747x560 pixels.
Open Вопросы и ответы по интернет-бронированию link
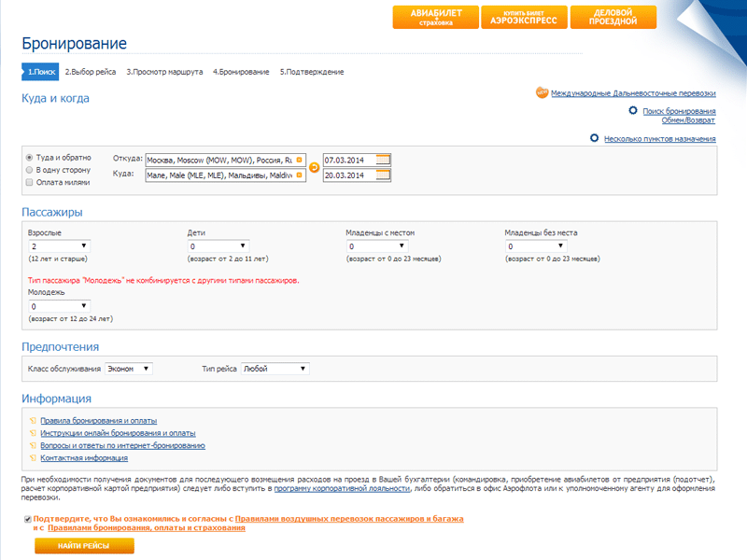123,445
